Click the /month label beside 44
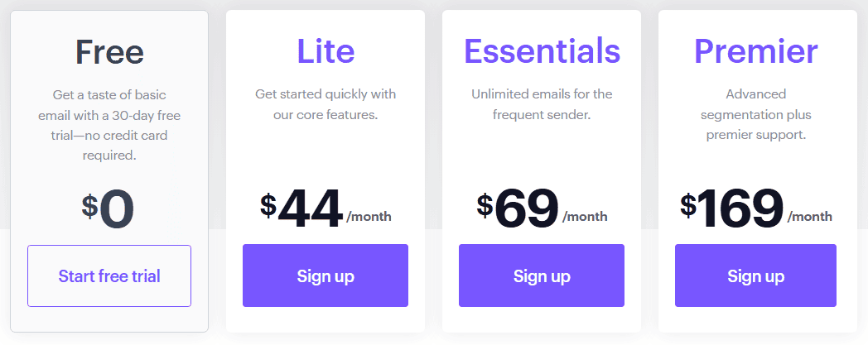Viewport: 868px width, 345px height. (x=369, y=216)
